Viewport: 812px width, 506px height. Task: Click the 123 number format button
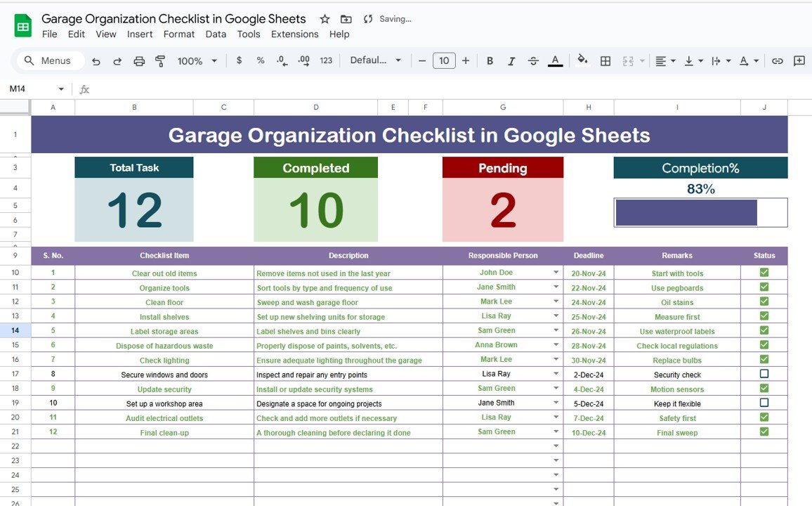click(326, 60)
